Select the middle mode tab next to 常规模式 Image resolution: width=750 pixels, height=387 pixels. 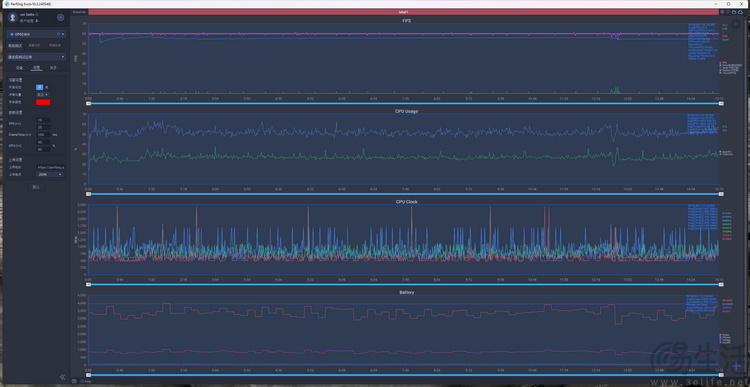click(x=33, y=45)
